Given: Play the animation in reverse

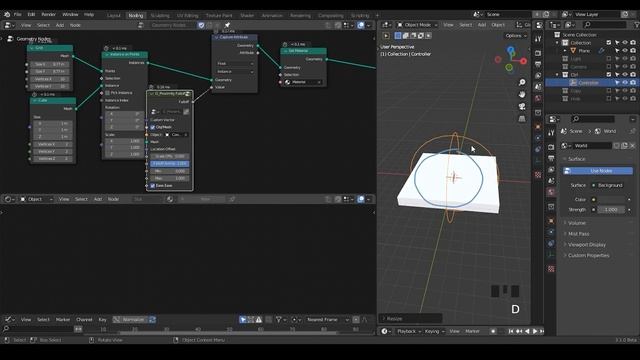Looking at the screenshot, I should click(x=527, y=331).
